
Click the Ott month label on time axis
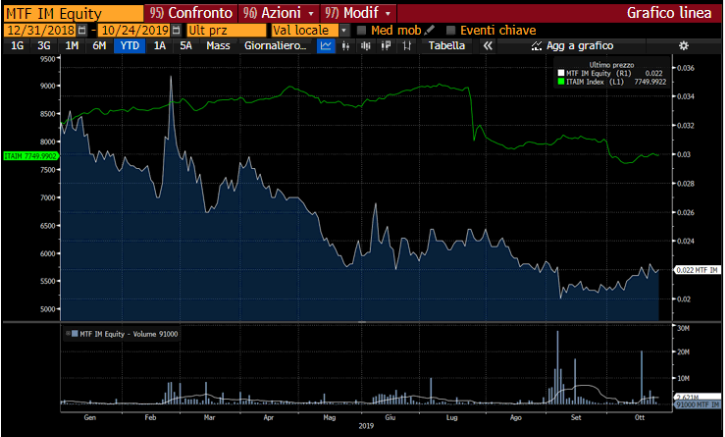(x=639, y=417)
